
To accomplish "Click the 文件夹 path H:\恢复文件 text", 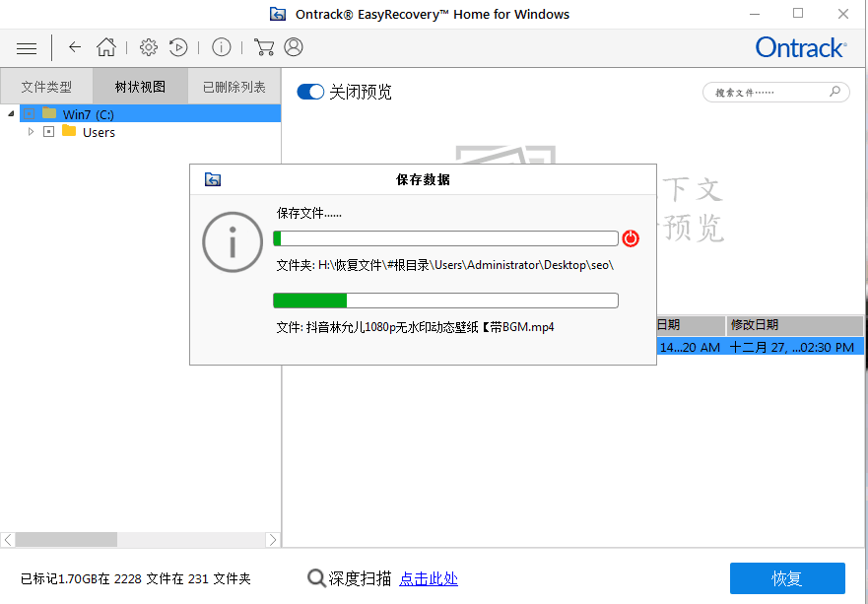I will [445, 265].
